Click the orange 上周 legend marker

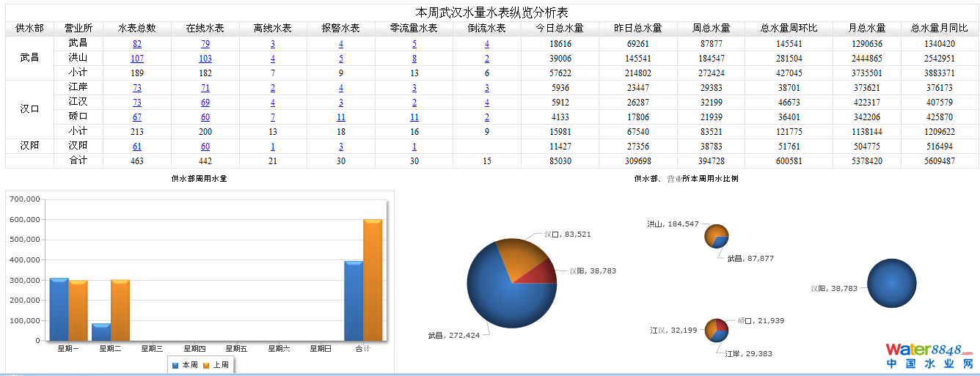tap(206, 365)
